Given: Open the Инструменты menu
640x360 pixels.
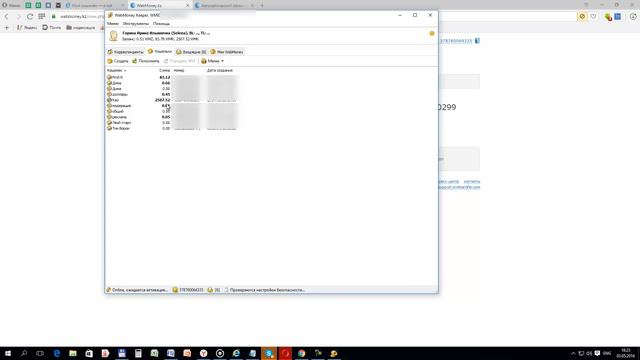Looking at the screenshot, I should pos(136,24).
